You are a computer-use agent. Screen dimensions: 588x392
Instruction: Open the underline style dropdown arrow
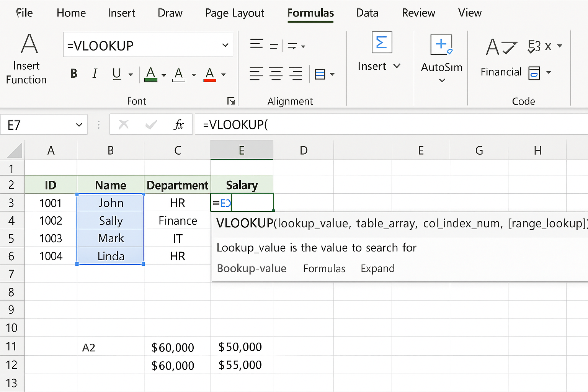point(131,75)
